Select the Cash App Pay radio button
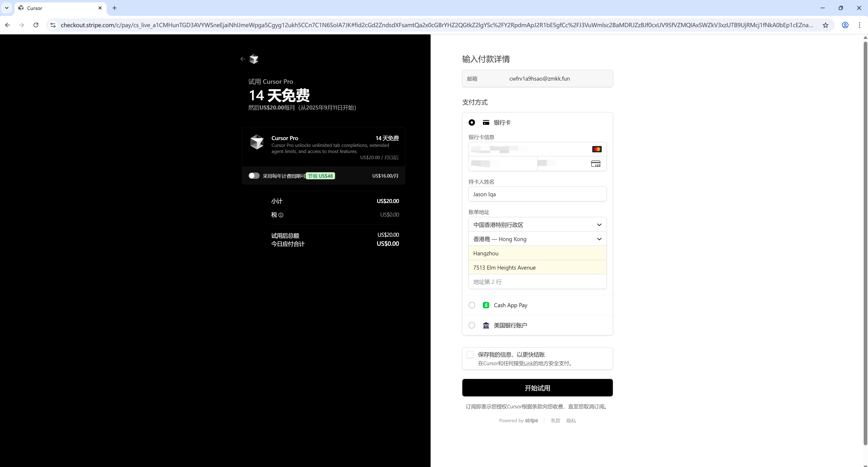Image resolution: width=868 pixels, height=467 pixels. [x=472, y=305]
